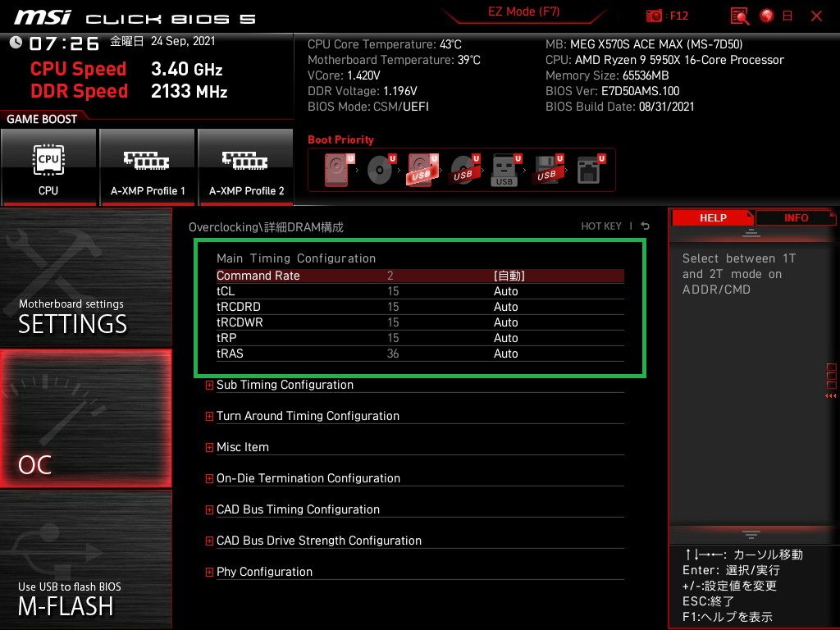840x630 pixels.
Task: Click the tRAS current value 36
Action: [x=393, y=354]
